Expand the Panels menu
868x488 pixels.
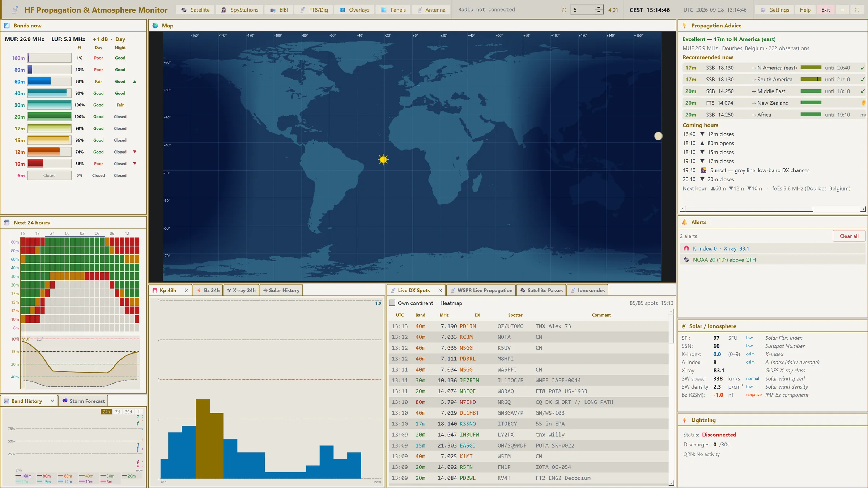point(393,10)
